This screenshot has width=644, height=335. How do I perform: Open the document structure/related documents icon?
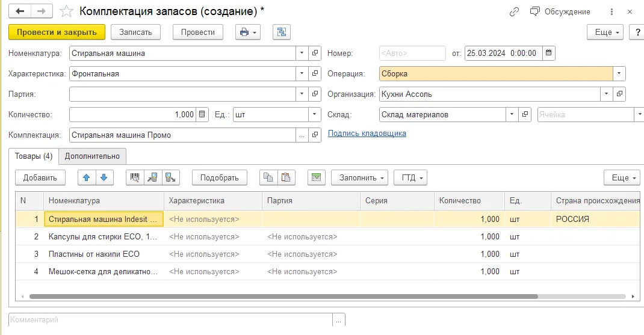tap(282, 32)
